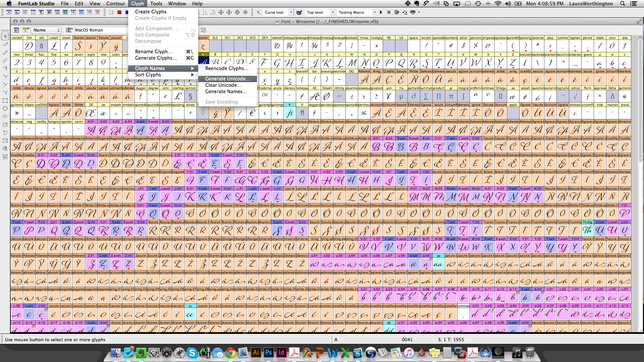Click the blue color square in toolbar
Screen dimensions: 644x362
[126, 12]
